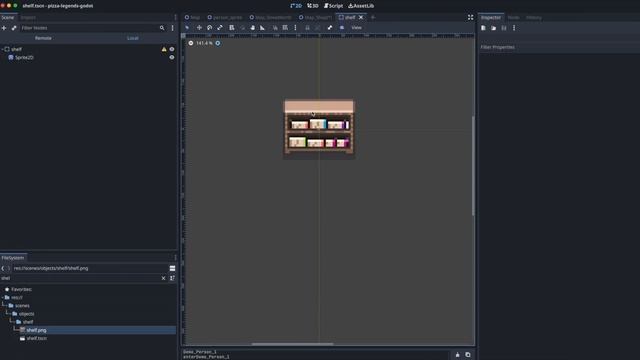Open Scene dock extra options menu
The image size is (640, 360).
click(173, 28)
